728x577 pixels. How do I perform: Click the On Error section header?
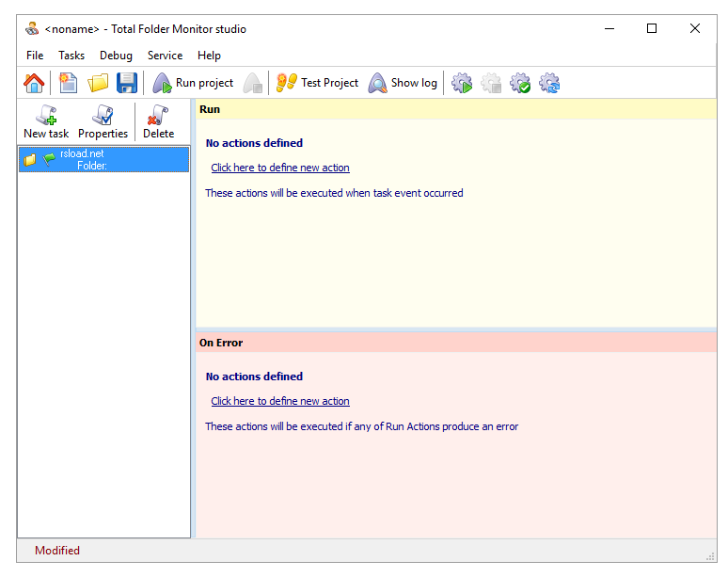pos(456,343)
